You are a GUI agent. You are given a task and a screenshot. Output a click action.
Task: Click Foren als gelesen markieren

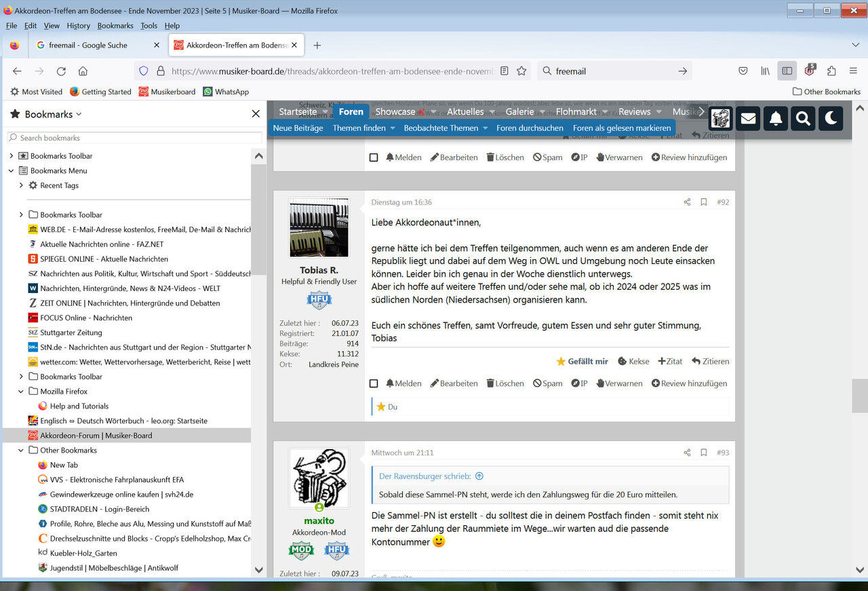(622, 128)
